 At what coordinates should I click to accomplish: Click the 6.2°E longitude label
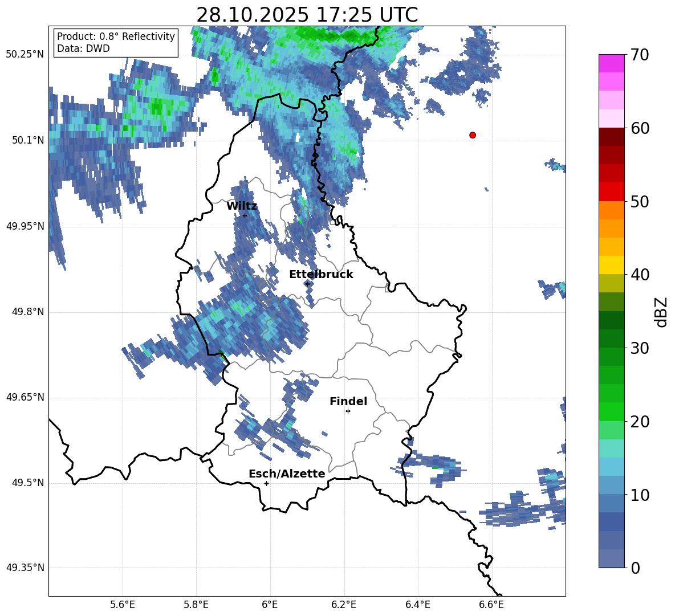pos(344,605)
